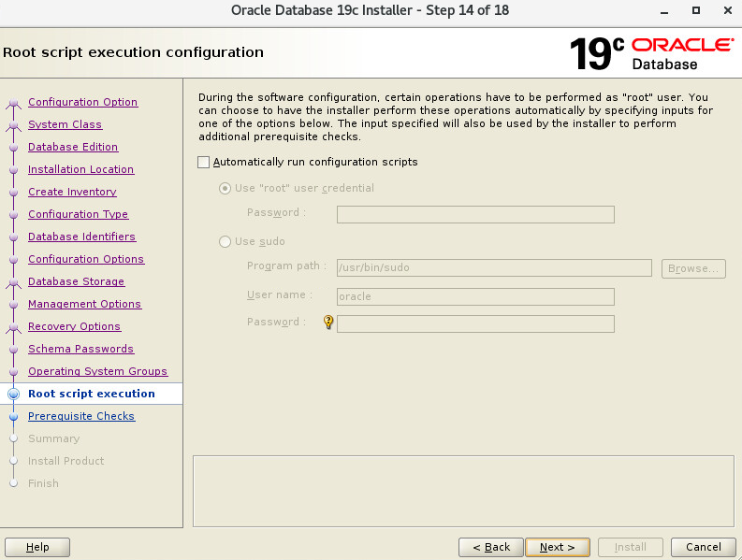742x560 pixels.
Task: Proceed with the Next button
Action: 558,547
